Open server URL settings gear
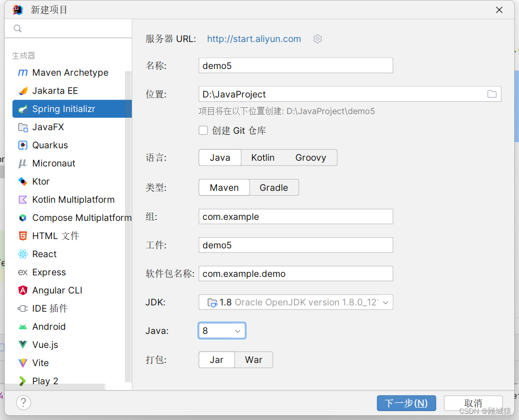 (x=318, y=39)
